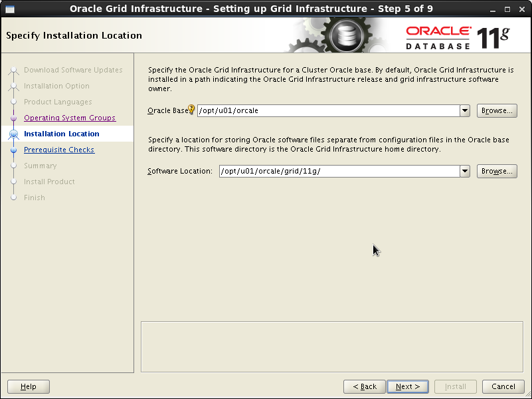Select the Installation Location step
Image resolution: width=532 pixels, height=399 pixels.
click(61, 134)
